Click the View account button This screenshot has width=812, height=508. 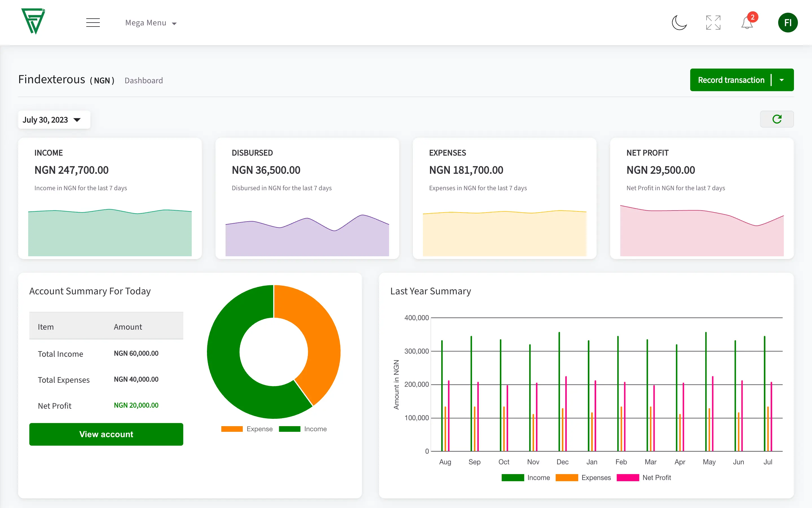106,434
